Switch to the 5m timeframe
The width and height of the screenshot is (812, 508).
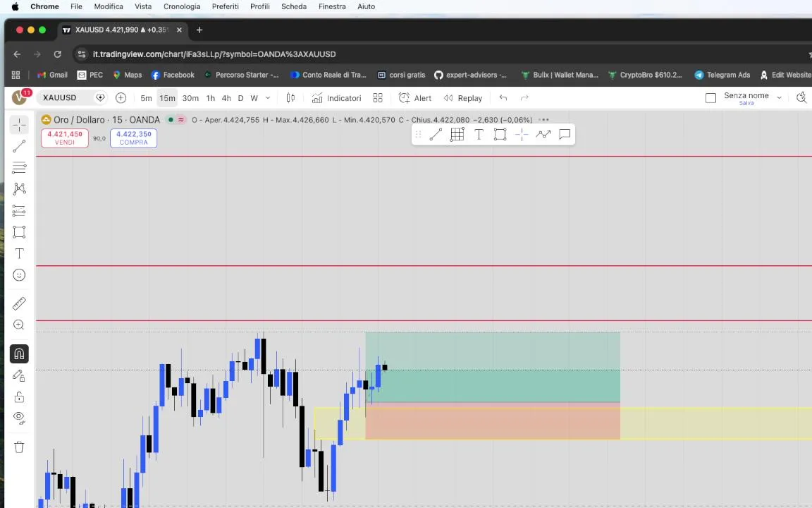[x=146, y=98]
